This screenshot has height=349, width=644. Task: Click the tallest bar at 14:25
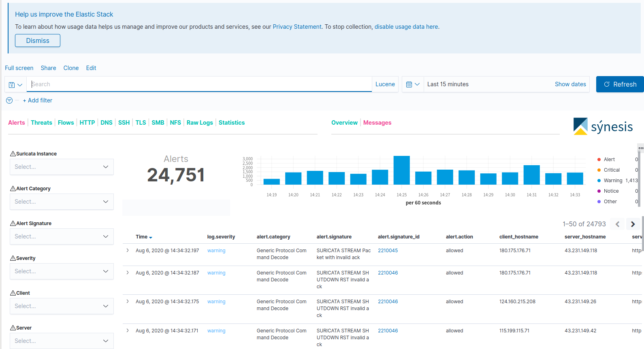tap(401, 170)
